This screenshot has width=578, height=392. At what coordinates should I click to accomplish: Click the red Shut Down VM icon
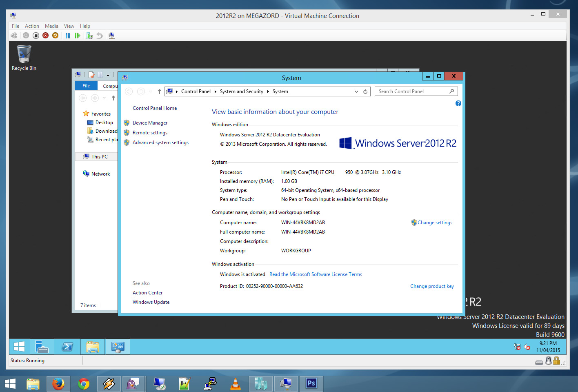(45, 36)
